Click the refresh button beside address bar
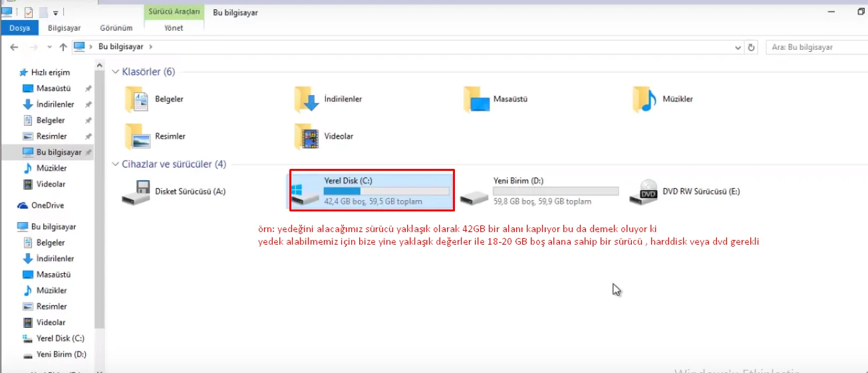 (752, 47)
